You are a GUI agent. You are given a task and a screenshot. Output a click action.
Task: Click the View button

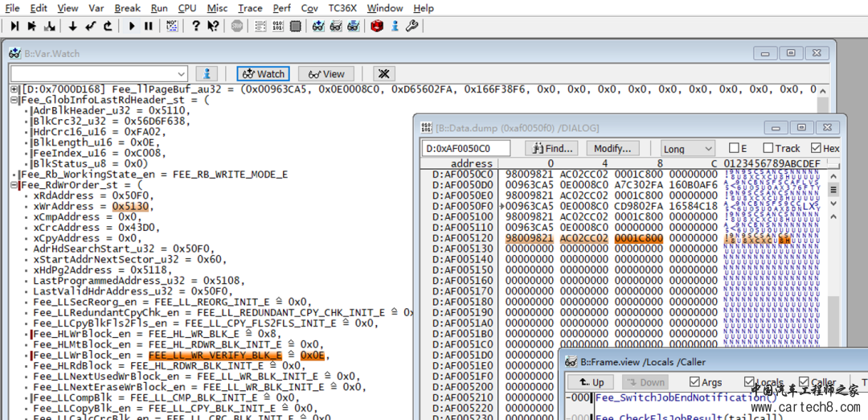pos(326,74)
